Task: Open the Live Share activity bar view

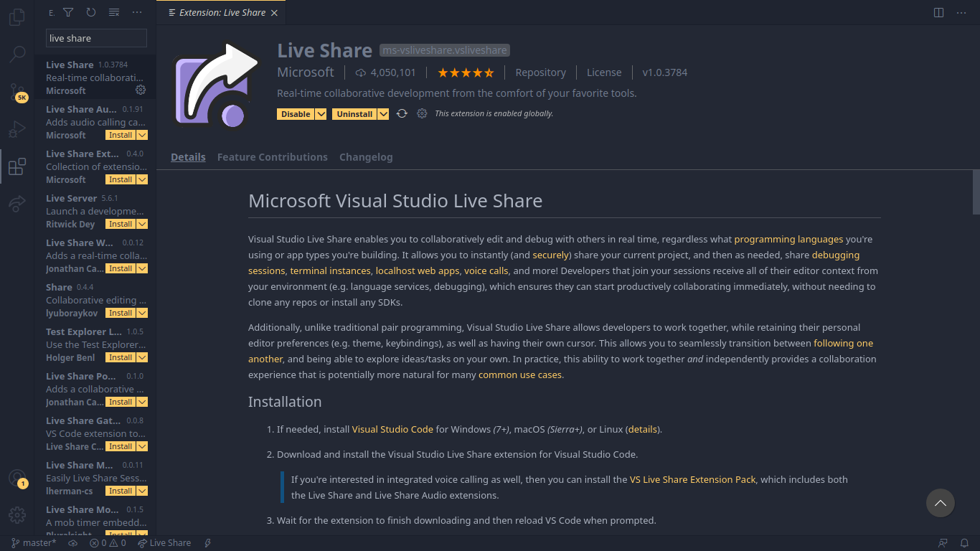Action: (x=17, y=204)
